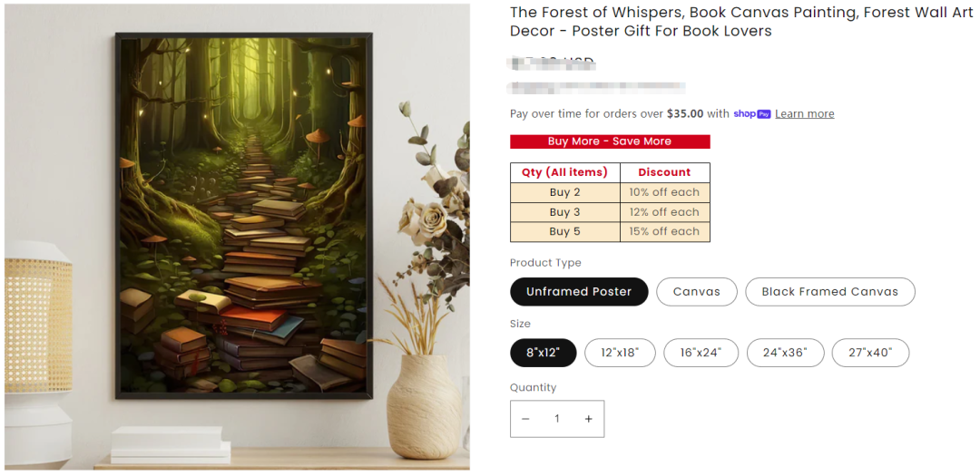Select size 16"x24"

(x=701, y=353)
